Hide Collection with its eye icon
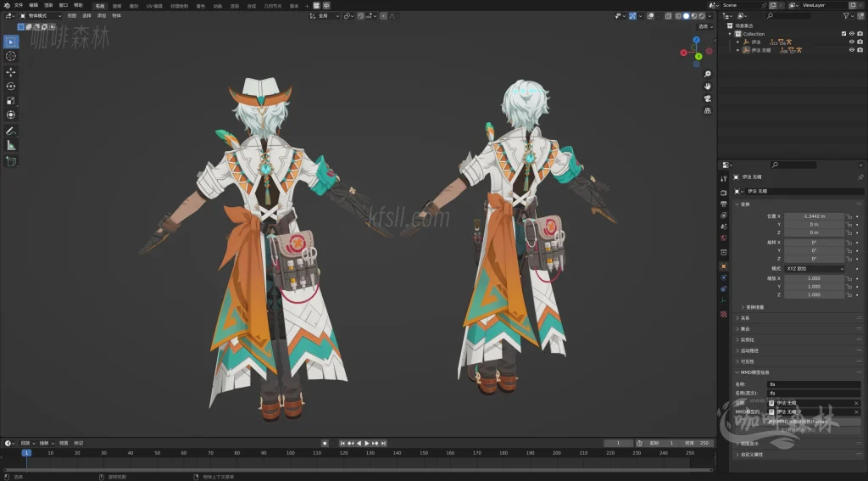This screenshot has height=481, width=868. coord(851,34)
